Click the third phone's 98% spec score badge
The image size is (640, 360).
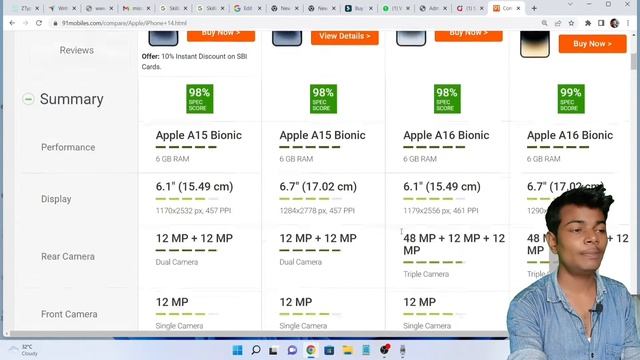coord(447,99)
